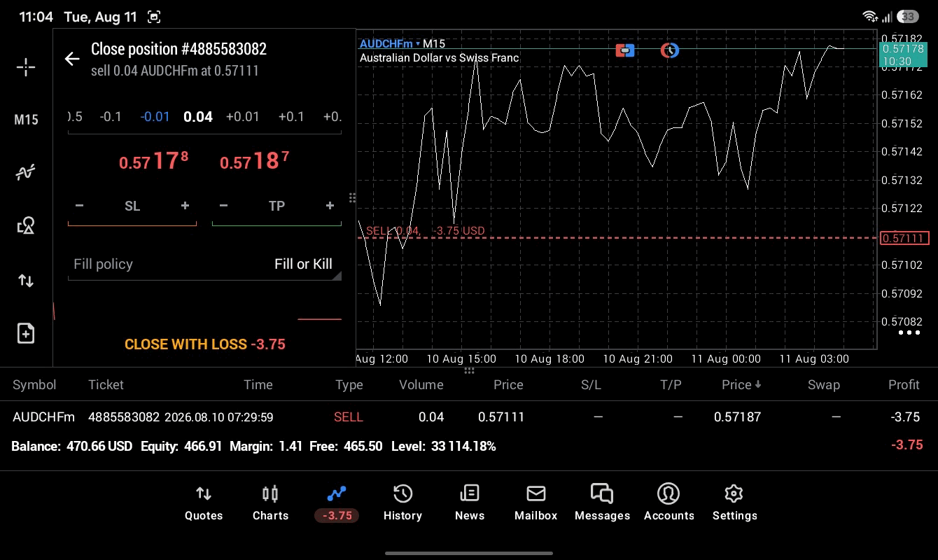
Task: Open the indicators icon in sidebar
Action: [26, 172]
